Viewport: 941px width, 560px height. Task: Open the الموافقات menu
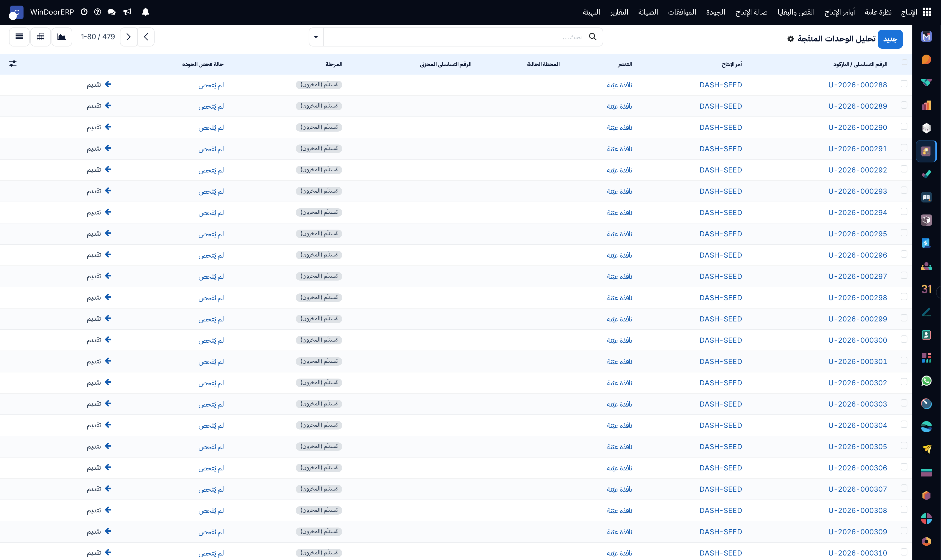682,12
